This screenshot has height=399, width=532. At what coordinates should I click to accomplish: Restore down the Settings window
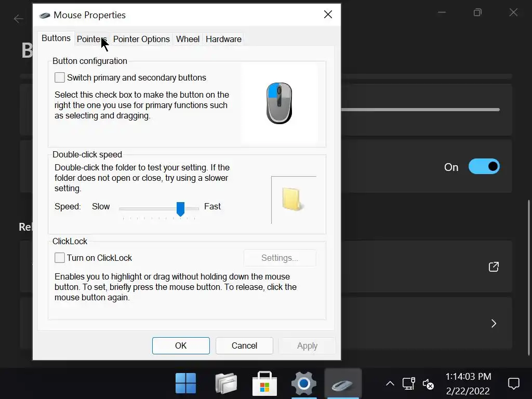[x=477, y=12]
